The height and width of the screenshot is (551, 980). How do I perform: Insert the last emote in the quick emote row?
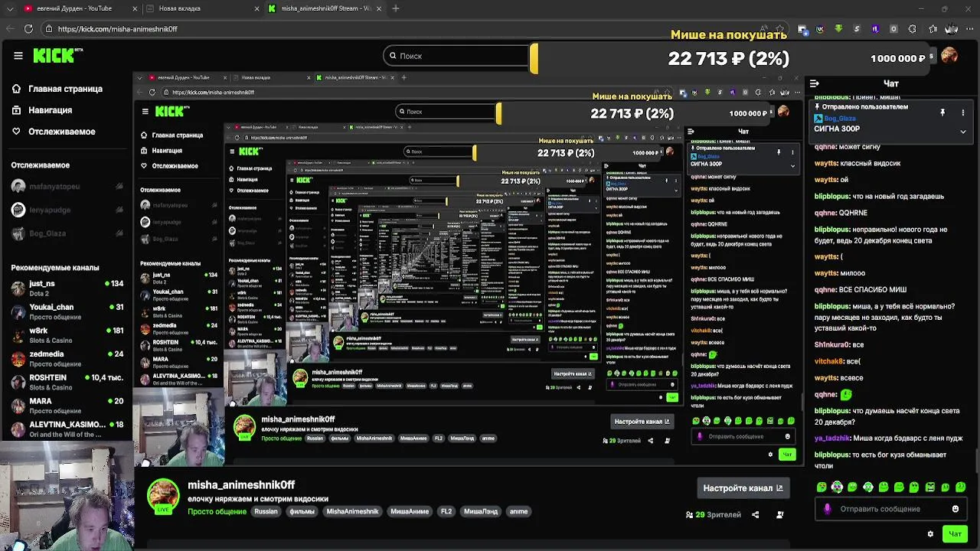[961, 487]
